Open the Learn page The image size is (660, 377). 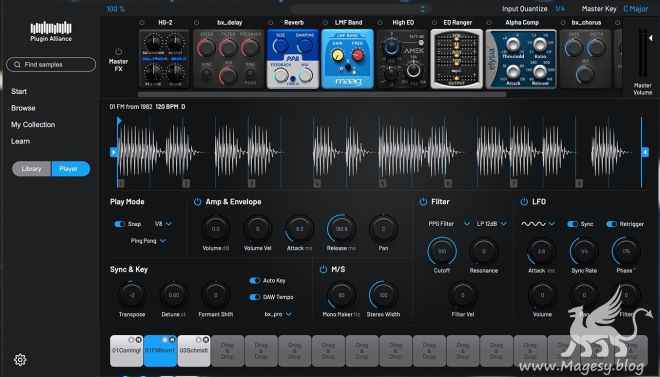click(x=20, y=141)
